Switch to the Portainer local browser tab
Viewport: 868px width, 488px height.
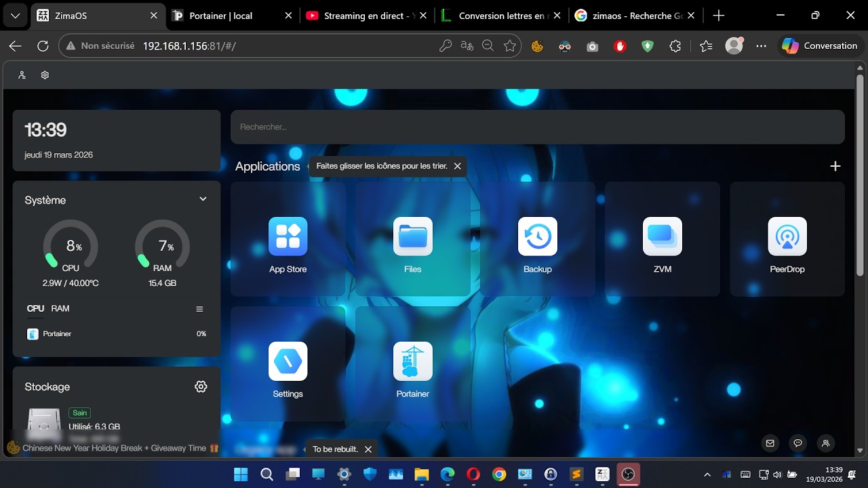point(233,16)
